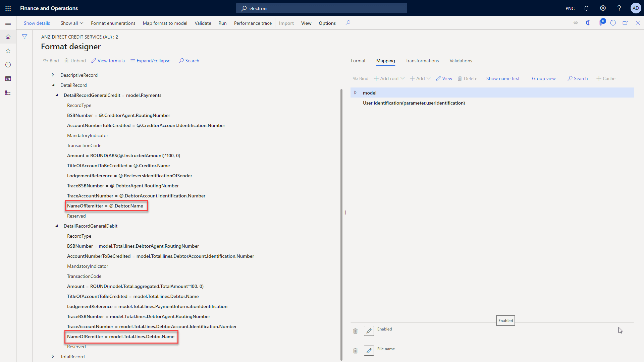Select User identification data source
Image resolution: width=644 pixels, height=362 pixels.
tap(414, 103)
